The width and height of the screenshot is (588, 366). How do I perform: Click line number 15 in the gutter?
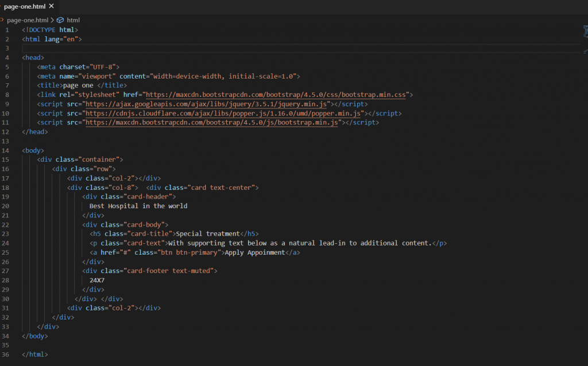pyautogui.click(x=6, y=159)
